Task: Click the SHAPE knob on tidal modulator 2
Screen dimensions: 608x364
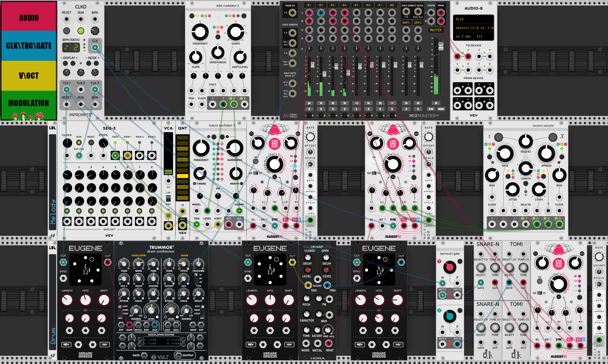Action: point(236,32)
